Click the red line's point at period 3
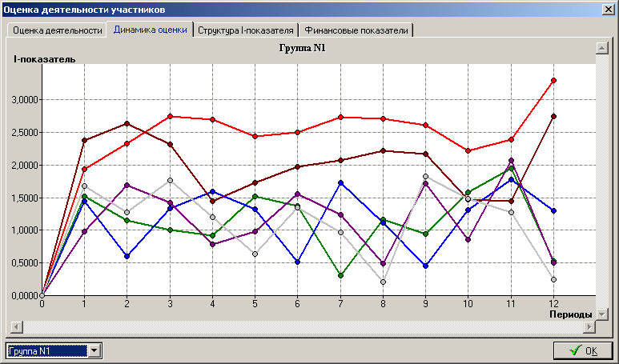The image size is (619, 364). 170,116
